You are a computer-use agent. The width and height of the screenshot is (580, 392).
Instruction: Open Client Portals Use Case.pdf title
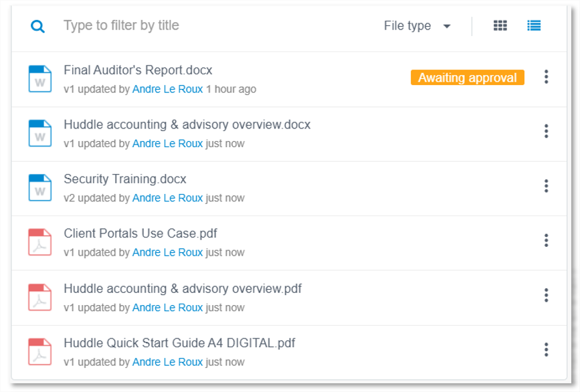pos(140,233)
